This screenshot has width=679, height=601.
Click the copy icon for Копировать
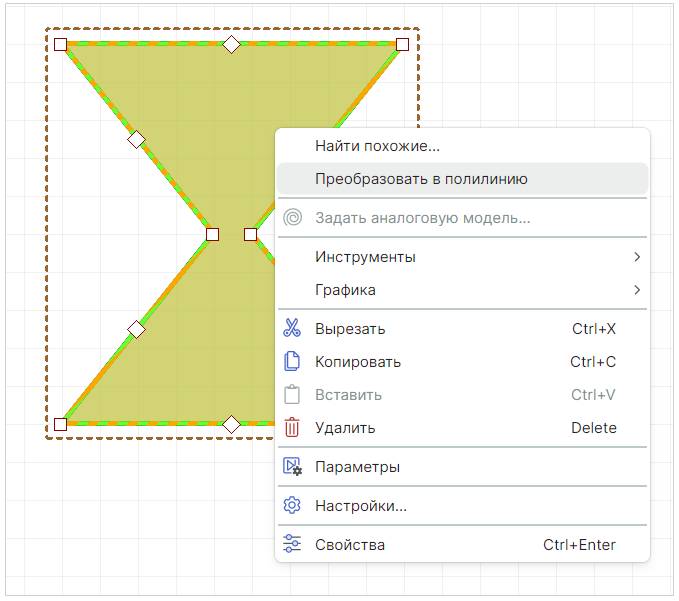(x=292, y=362)
